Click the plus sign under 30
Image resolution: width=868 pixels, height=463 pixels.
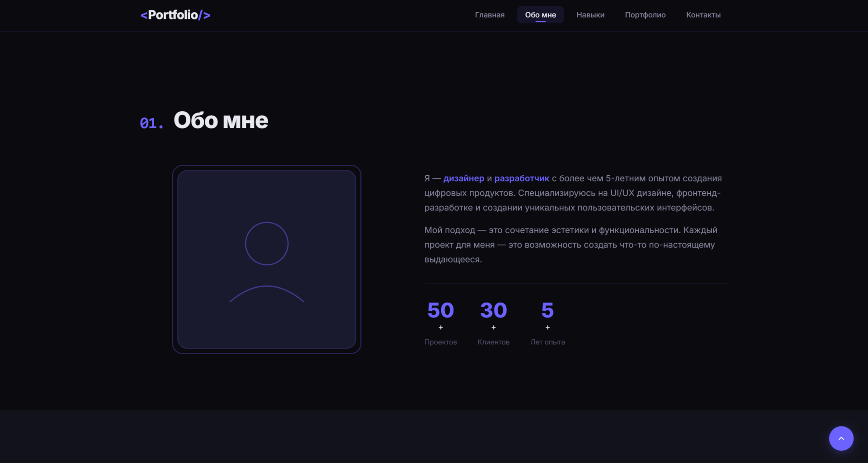tap(493, 327)
